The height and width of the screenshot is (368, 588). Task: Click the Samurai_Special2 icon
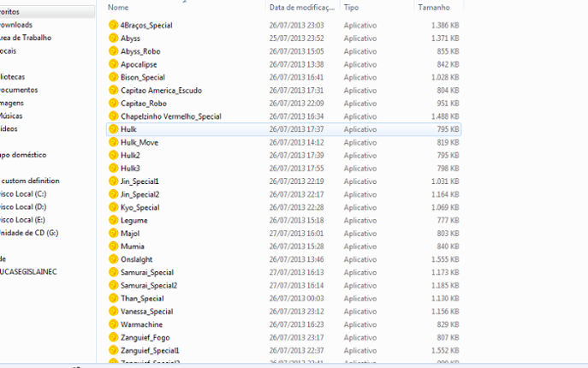click(113, 286)
